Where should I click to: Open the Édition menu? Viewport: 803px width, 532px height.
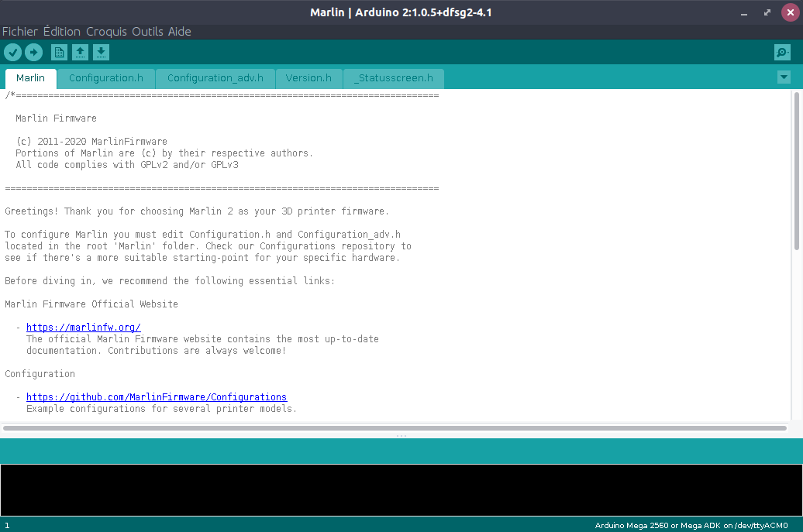pyautogui.click(x=62, y=32)
